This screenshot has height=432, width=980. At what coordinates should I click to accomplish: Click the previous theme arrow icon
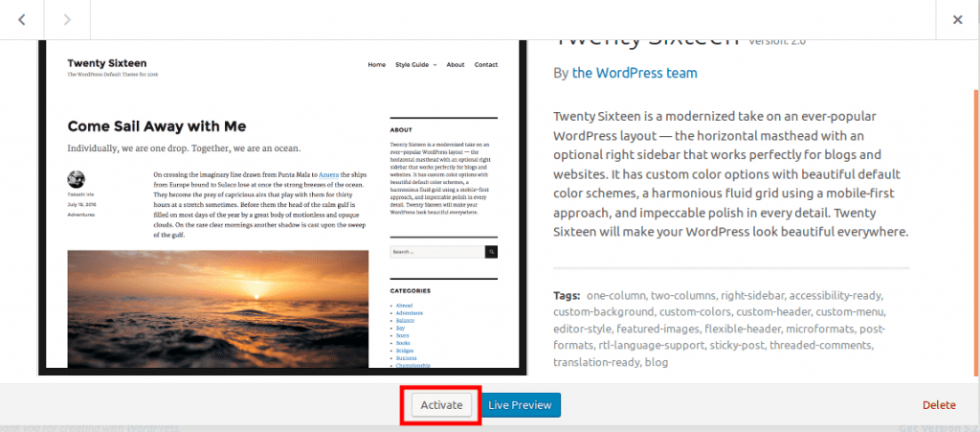pos(22,19)
